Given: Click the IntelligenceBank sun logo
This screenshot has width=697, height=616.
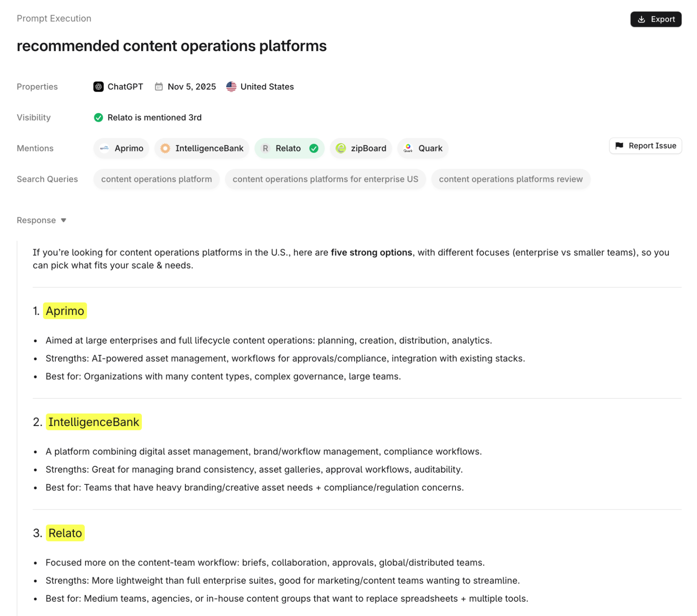Looking at the screenshot, I should 165,148.
